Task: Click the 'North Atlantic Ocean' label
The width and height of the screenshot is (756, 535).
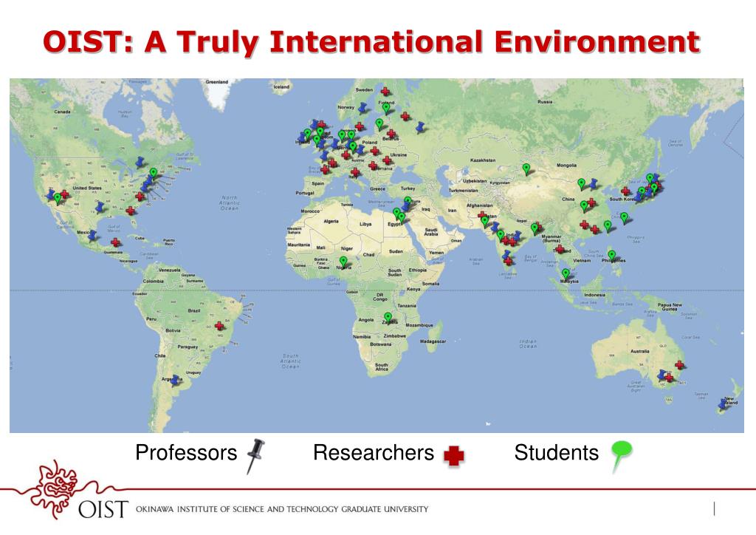Action: point(229,202)
